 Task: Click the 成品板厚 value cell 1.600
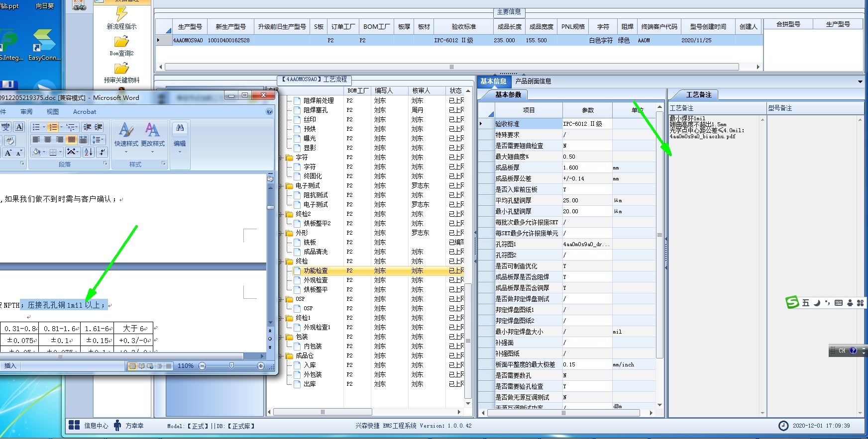pos(587,168)
